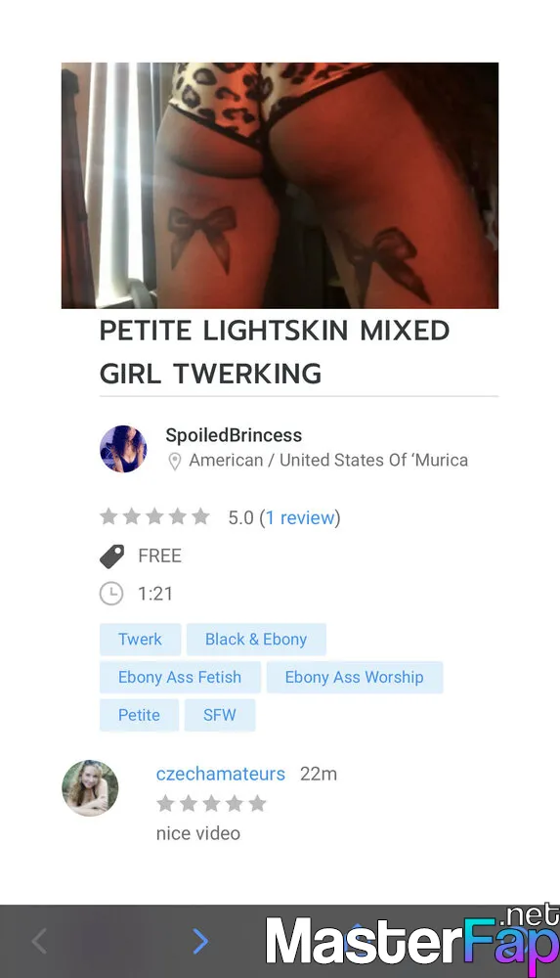Select the Ebony Ass Worship tag
Image resolution: width=560 pixels, height=978 pixels.
point(354,678)
